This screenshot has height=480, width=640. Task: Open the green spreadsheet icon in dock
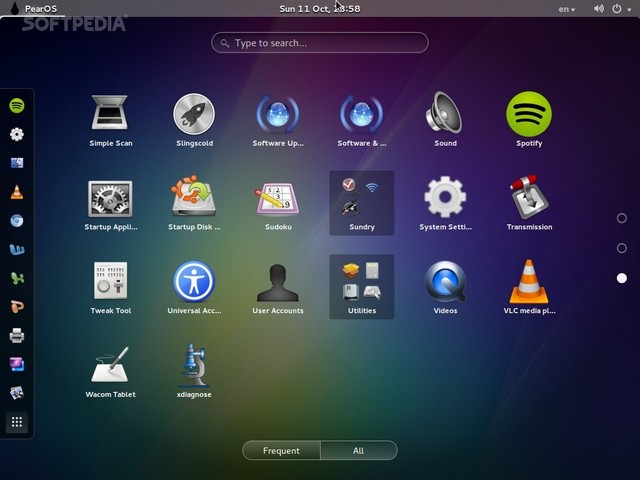(x=17, y=278)
